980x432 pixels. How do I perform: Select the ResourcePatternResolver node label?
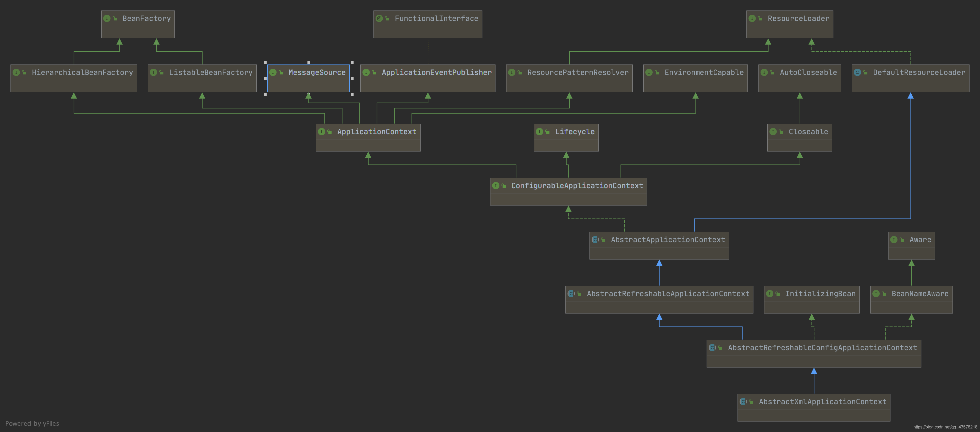click(578, 72)
